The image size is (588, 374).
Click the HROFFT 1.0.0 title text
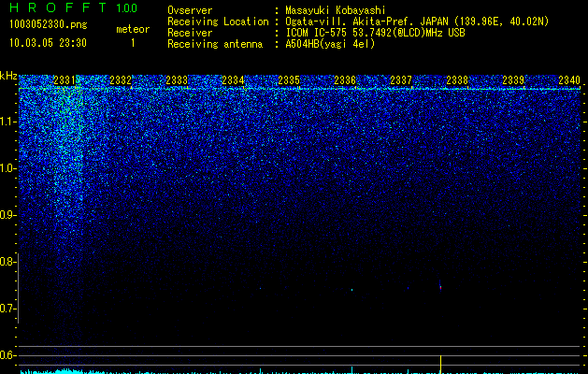tap(73, 7)
